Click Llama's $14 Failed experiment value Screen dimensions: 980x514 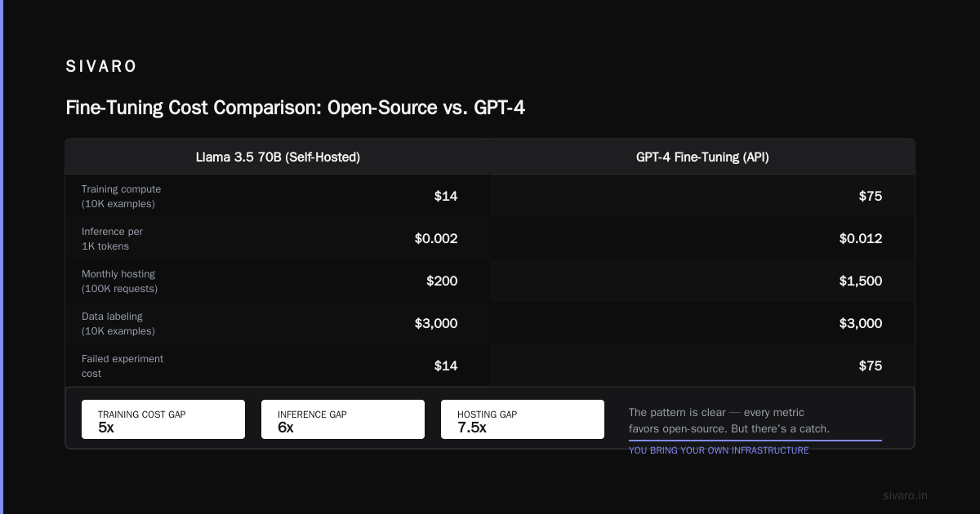click(446, 366)
